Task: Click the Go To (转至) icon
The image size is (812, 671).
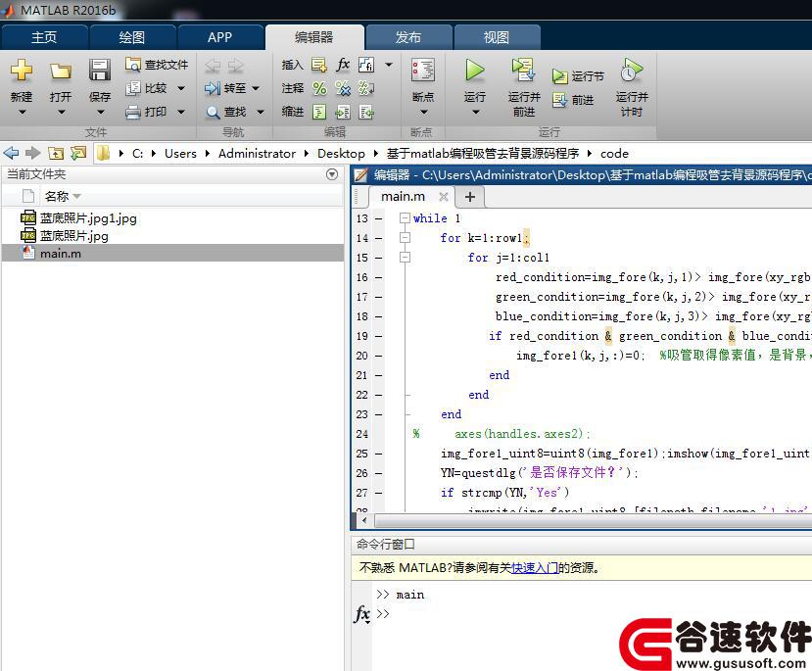Action: tap(213, 88)
